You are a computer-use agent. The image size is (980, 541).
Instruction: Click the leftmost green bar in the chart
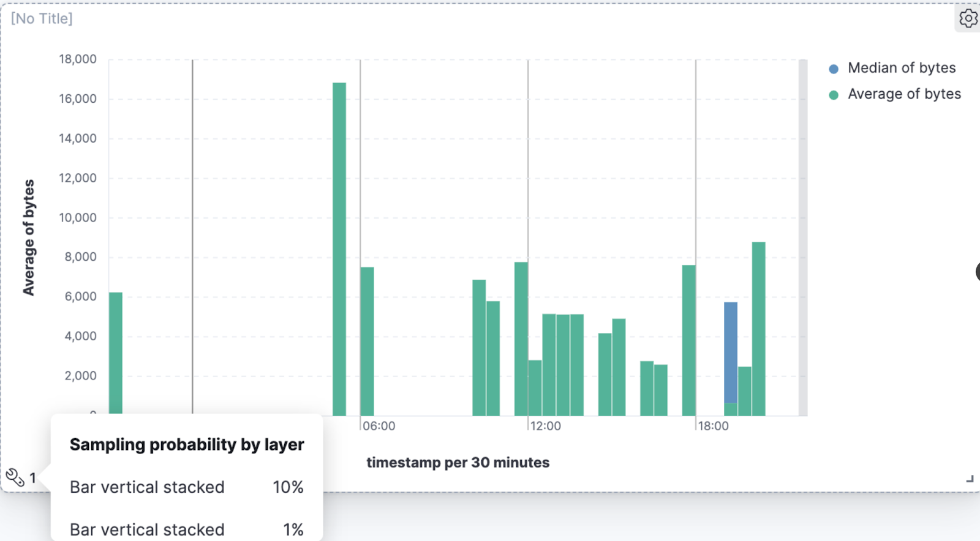(116, 353)
